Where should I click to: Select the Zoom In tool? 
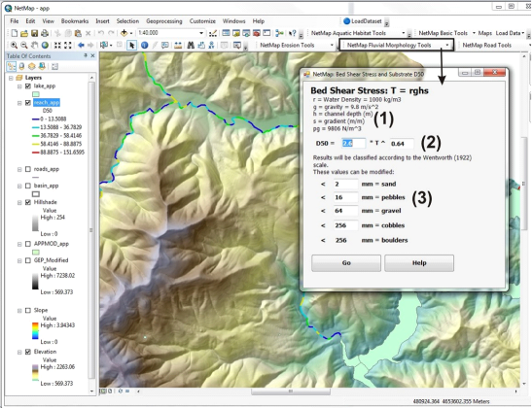[14, 45]
